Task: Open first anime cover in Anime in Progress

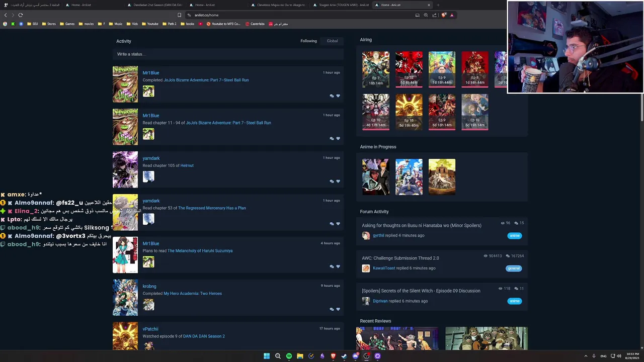Action: click(x=376, y=177)
